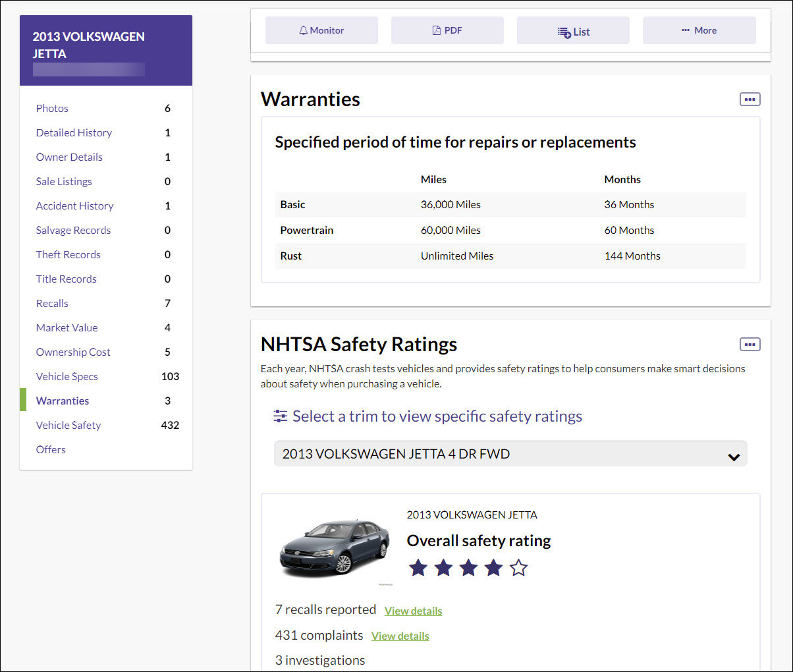
Task: Select Owner Details in the sidebar
Action: [69, 157]
